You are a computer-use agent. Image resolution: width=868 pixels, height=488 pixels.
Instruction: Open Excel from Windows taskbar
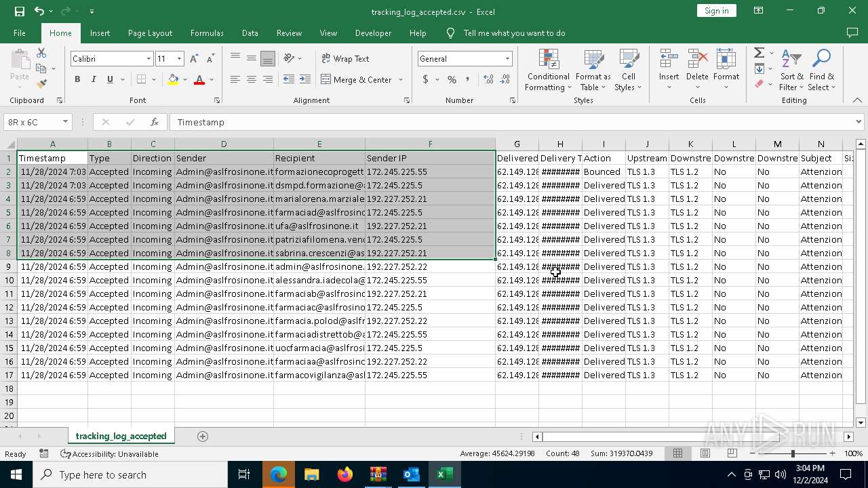coord(444,474)
